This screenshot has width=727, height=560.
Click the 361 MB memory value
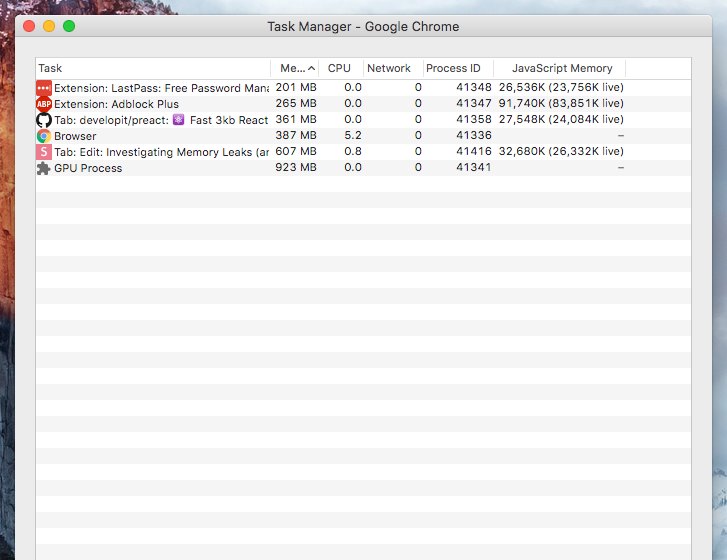[296, 120]
